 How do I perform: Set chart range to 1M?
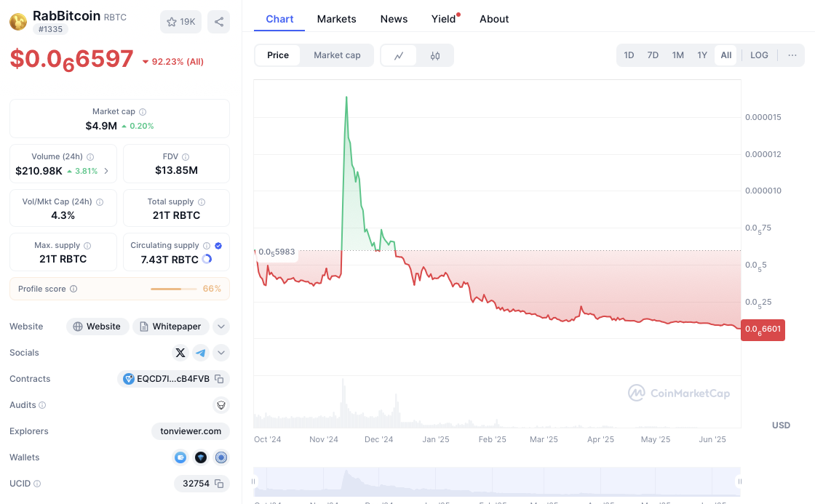tap(677, 55)
